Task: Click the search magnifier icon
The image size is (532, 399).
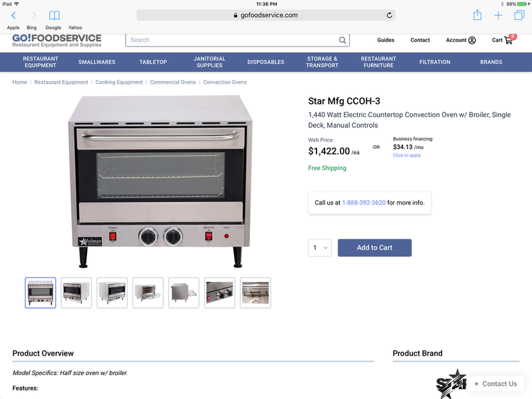Action: click(x=342, y=40)
